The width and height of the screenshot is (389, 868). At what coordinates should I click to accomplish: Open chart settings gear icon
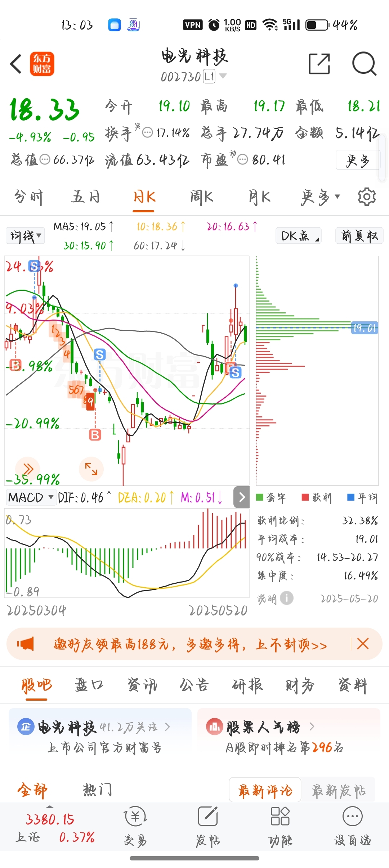click(x=367, y=196)
